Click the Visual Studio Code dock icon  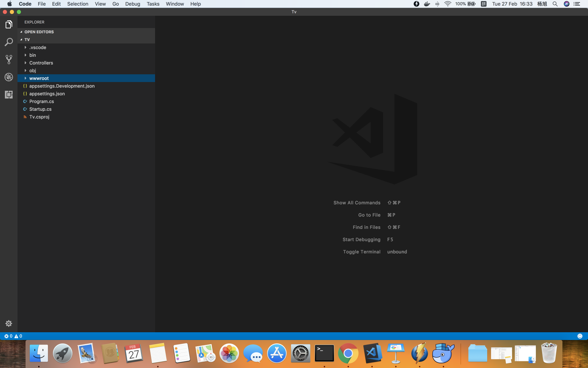point(372,353)
